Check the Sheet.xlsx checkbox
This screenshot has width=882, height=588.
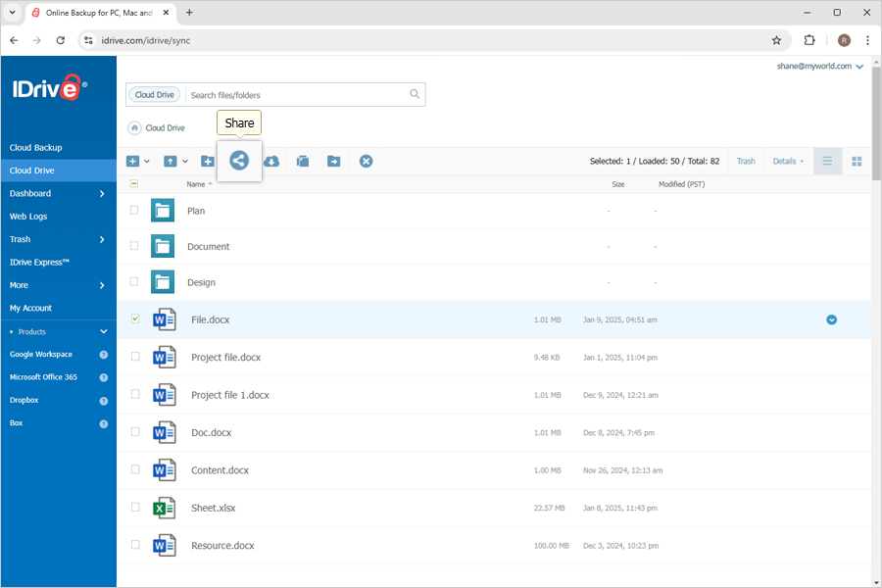pos(135,507)
